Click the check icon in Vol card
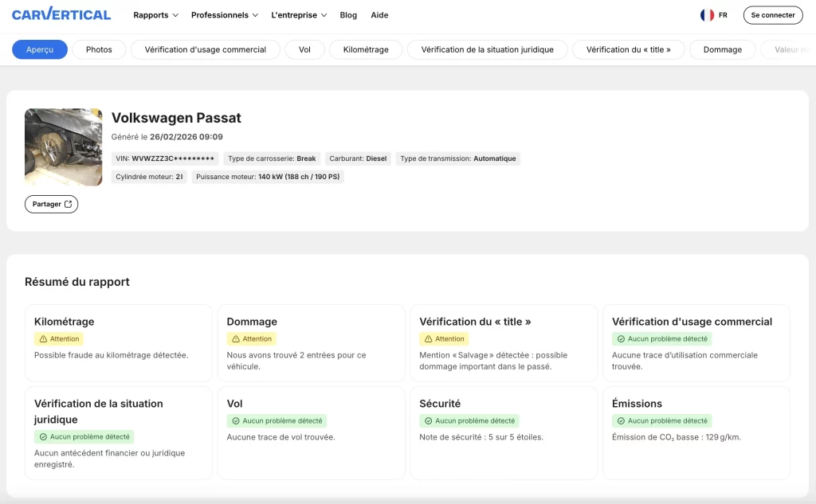This screenshot has width=816, height=504. [236, 420]
